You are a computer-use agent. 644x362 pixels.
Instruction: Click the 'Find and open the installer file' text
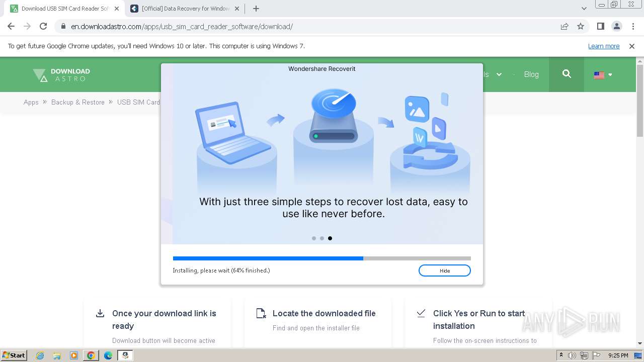pyautogui.click(x=316, y=328)
